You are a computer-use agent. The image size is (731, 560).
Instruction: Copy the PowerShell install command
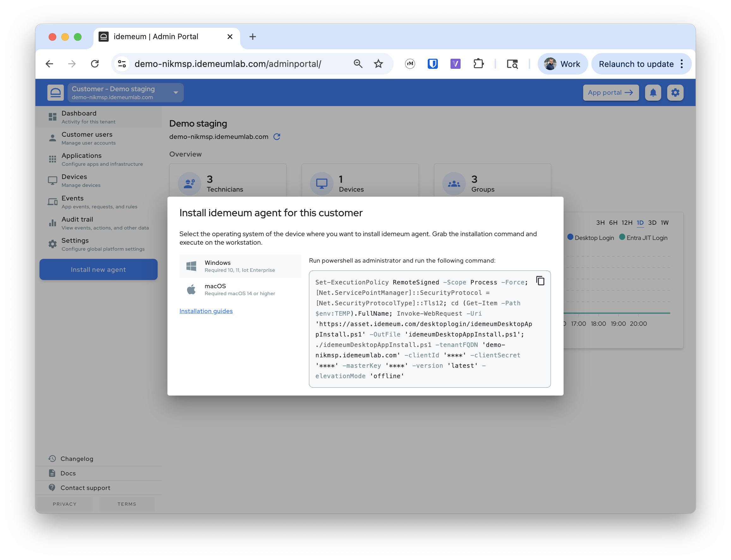(540, 281)
